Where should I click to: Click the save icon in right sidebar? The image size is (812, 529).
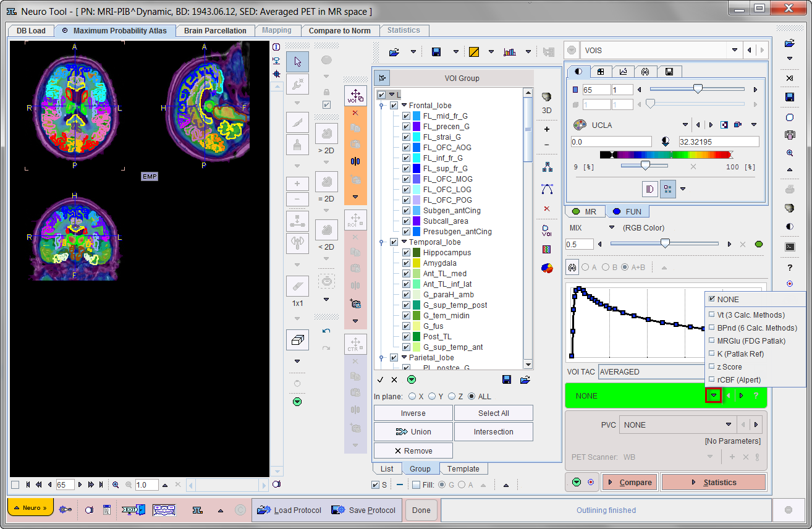[x=790, y=98]
